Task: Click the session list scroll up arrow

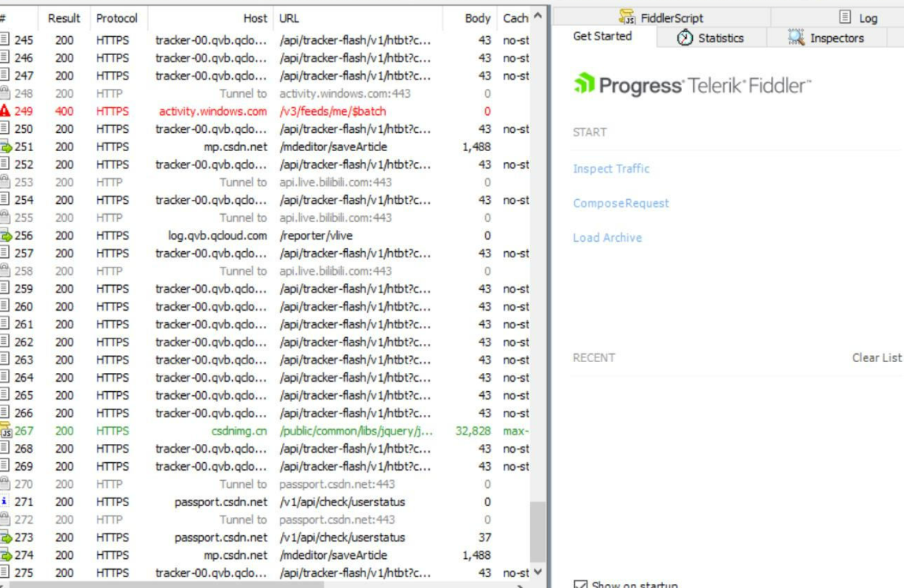Action: [538, 16]
